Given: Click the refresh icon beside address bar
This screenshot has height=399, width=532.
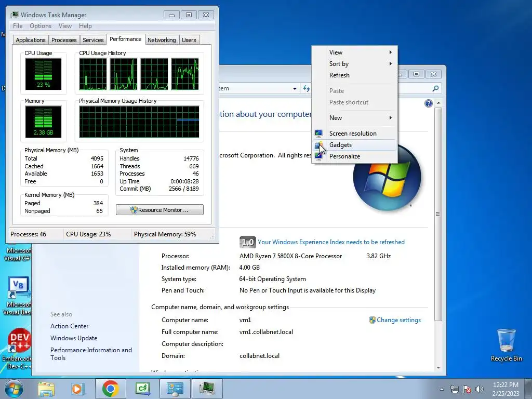Looking at the screenshot, I should tap(307, 88).
